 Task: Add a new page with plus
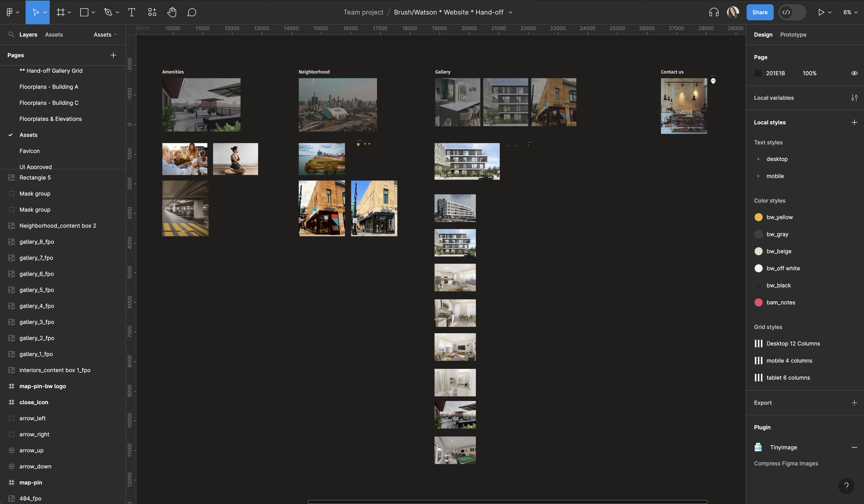(x=113, y=55)
